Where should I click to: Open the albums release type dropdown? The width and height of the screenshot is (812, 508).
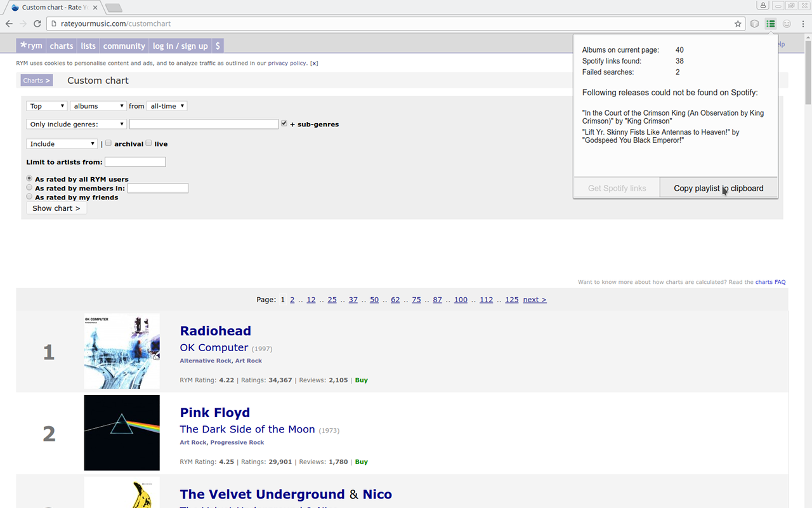pyautogui.click(x=98, y=106)
